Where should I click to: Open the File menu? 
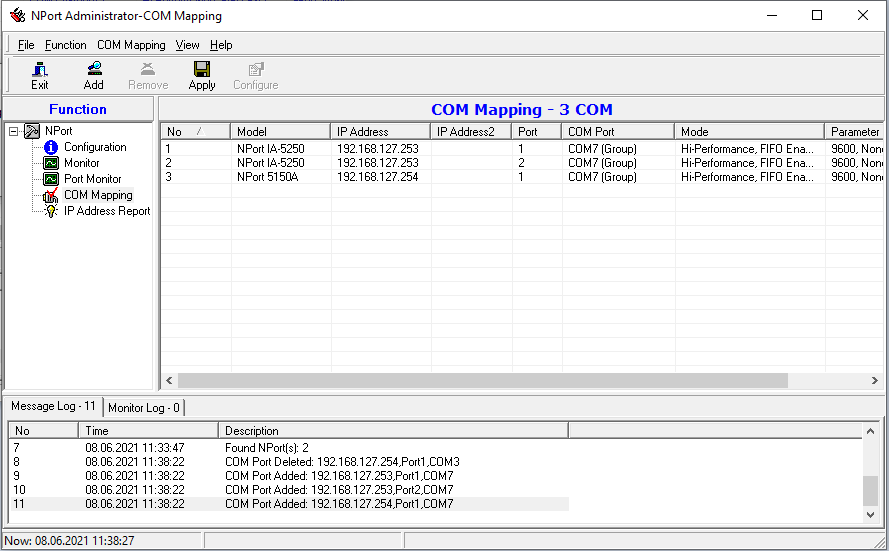(x=26, y=45)
